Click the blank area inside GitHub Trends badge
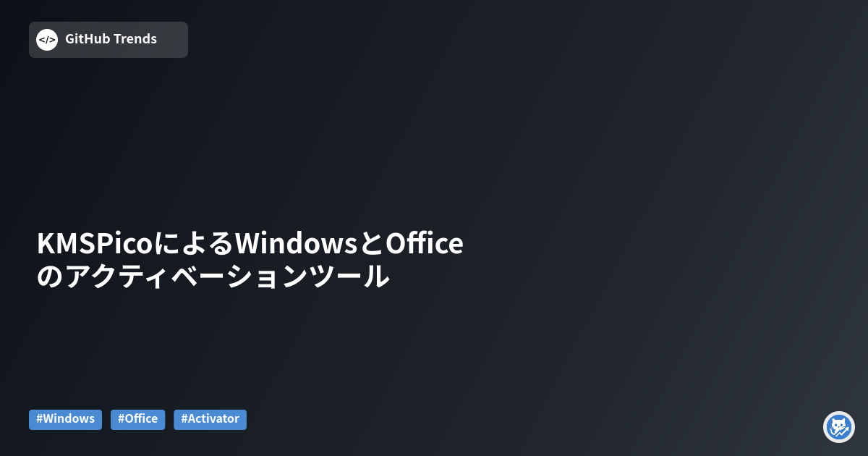 (x=172, y=40)
